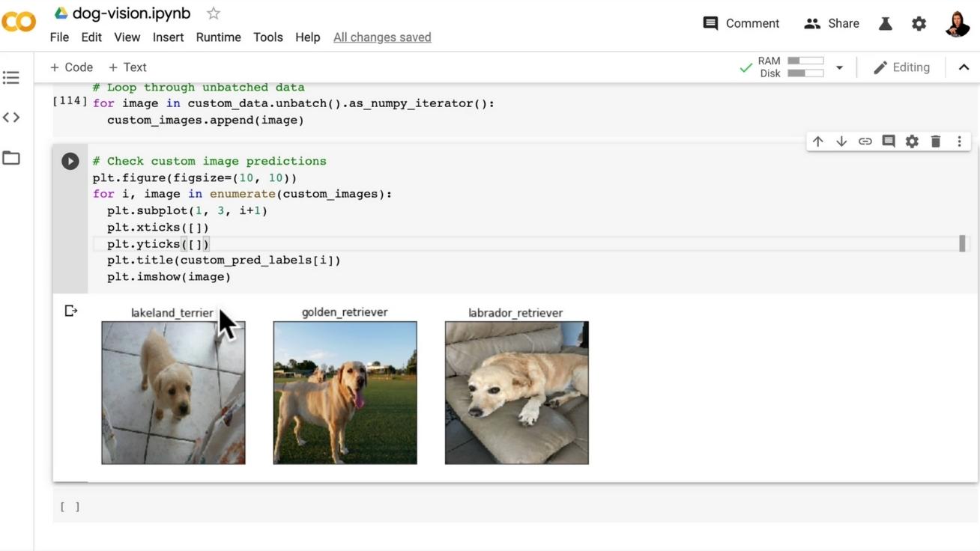Expand the RAM and Disk resources dropdown

(x=839, y=67)
